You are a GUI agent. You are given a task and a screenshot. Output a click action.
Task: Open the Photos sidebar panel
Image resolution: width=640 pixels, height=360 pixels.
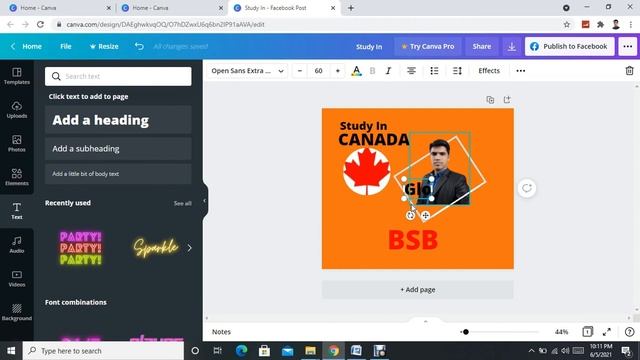point(17,144)
